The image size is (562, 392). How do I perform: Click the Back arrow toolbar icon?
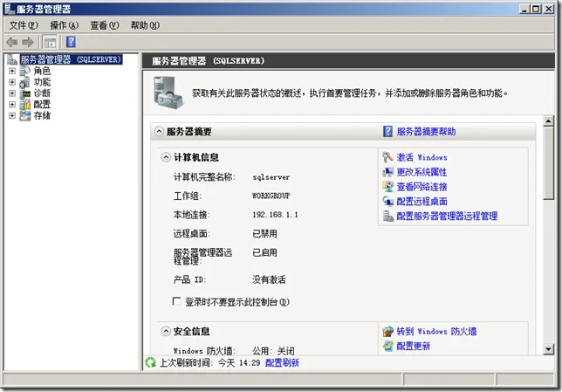coord(12,42)
